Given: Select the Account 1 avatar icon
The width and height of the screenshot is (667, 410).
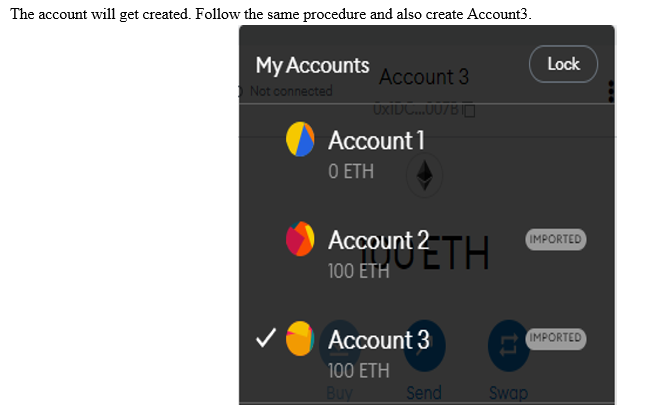Looking at the screenshot, I should pos(300,139).
